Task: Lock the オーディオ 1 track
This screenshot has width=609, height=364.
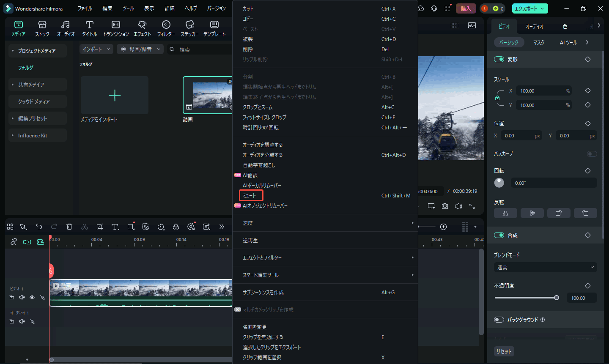Action: [x=12, y=321]
